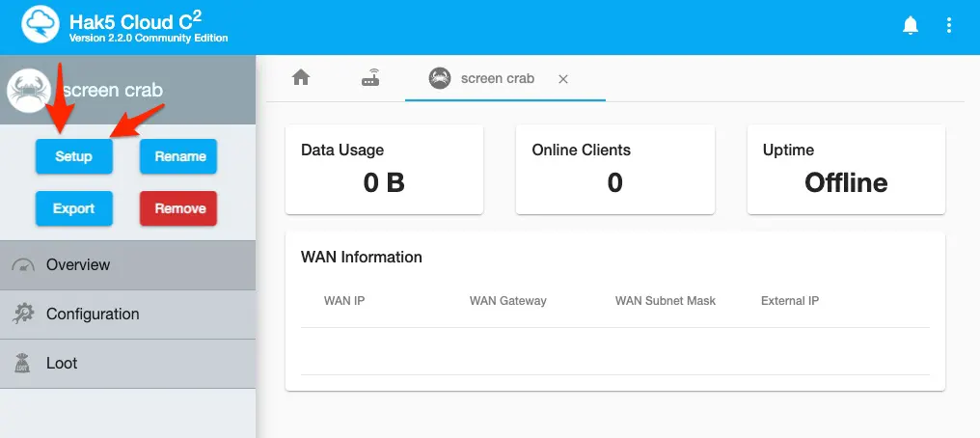Open the devices router tab icon

(x=370, y=78)
